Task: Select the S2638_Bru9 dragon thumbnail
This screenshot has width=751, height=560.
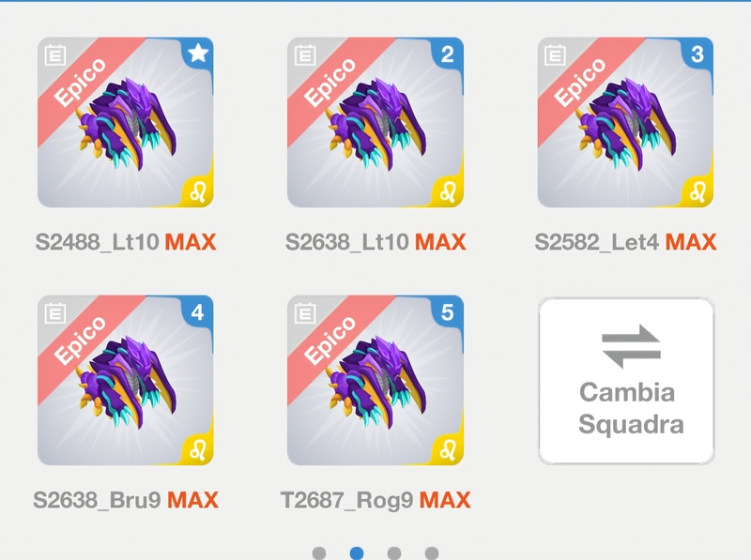Action: tap(126, 381)
